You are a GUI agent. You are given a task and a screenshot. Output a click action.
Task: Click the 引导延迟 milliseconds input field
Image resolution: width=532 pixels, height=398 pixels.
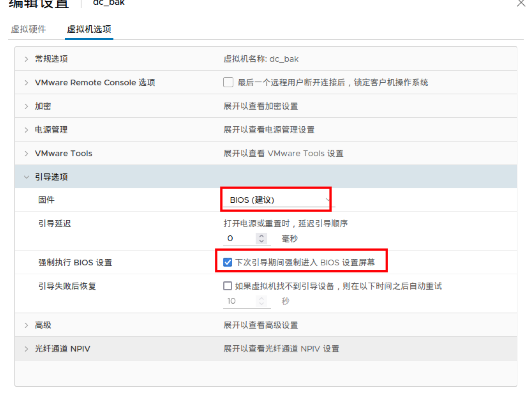239,239
